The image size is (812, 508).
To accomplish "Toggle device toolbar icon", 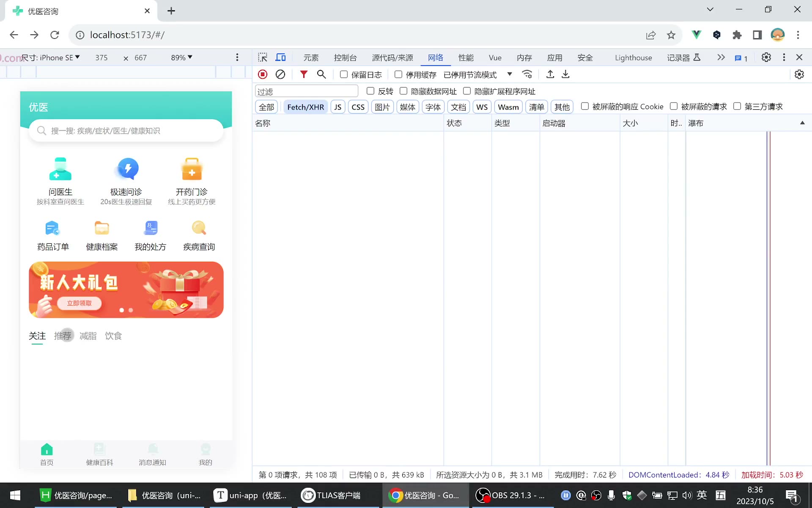I will pyautogui.click(x=280, y=57).
